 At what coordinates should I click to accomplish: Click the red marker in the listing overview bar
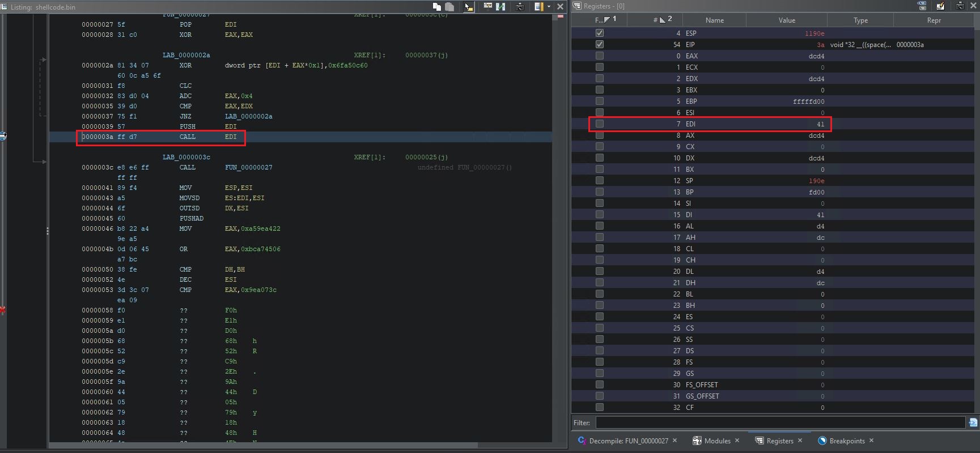[561, 16]
